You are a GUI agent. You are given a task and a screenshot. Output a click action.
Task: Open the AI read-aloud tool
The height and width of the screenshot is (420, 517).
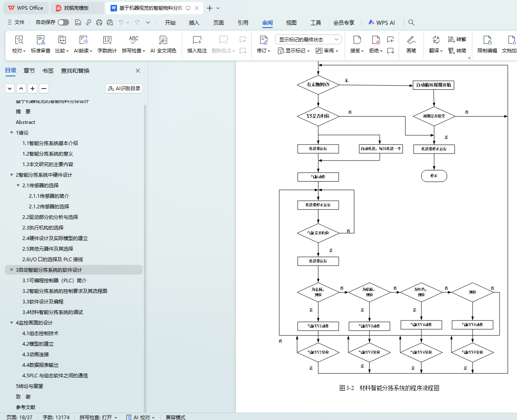click(x=83, y=40)
